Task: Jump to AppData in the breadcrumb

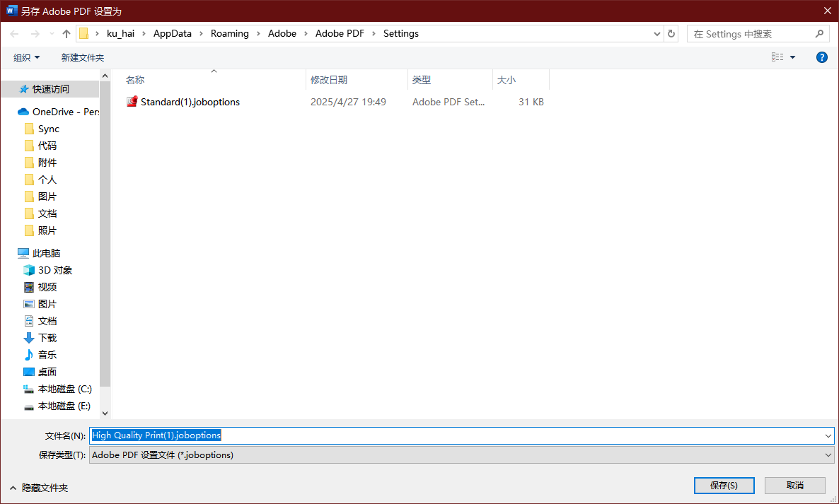Action: [173, 33]
